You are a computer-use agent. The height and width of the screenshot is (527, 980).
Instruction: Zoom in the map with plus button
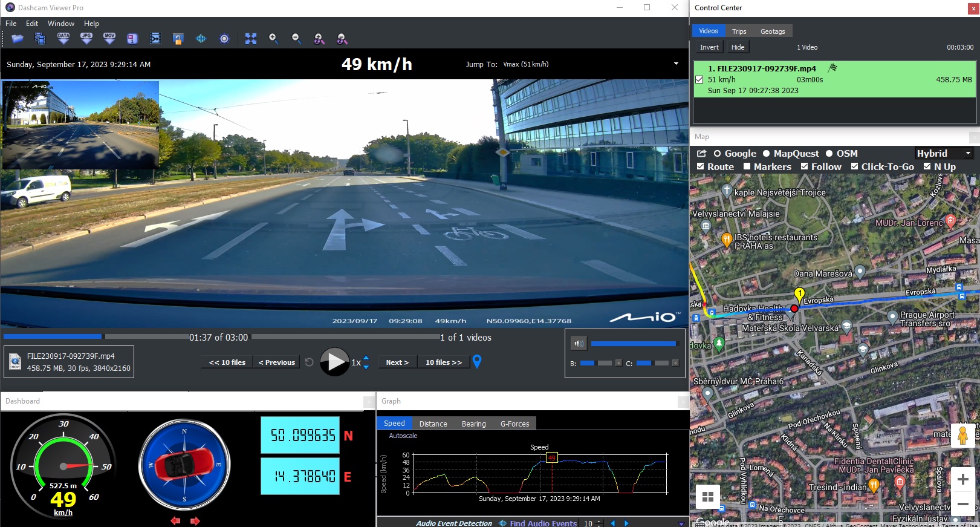click(963, 479)
